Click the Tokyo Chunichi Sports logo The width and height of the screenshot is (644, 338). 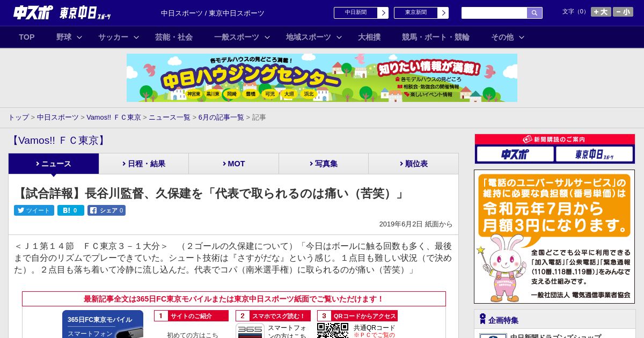[x=85, y=13]
